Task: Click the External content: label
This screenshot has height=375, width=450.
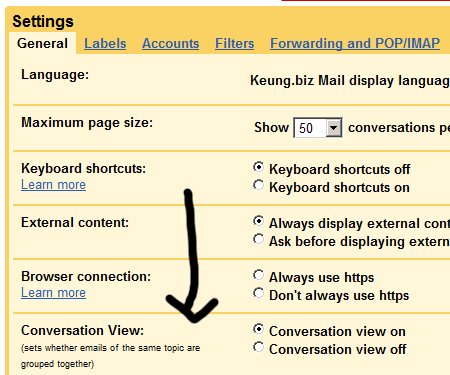Action: point(75,223)
